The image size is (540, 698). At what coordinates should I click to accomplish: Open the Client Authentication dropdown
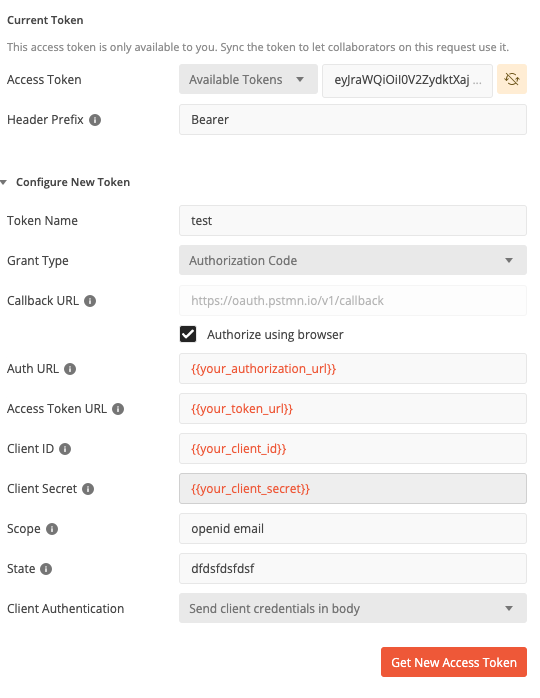tap(353, 608)
